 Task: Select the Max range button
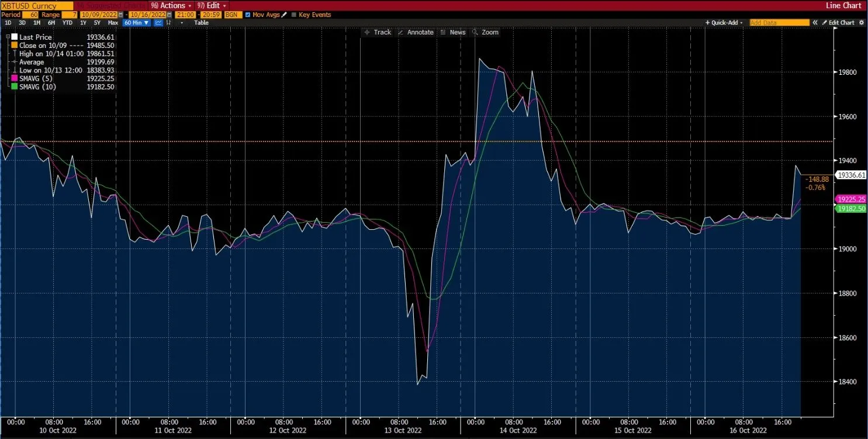point(112,22)
